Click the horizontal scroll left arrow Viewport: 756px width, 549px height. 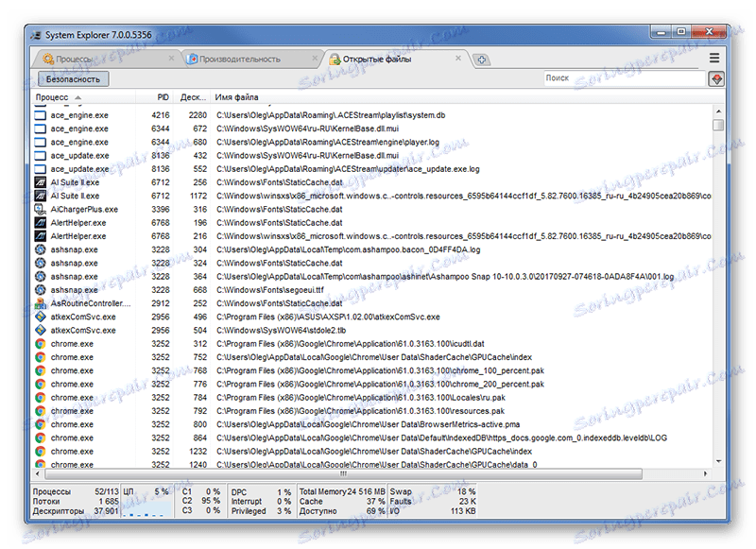[x=38, y=474]
